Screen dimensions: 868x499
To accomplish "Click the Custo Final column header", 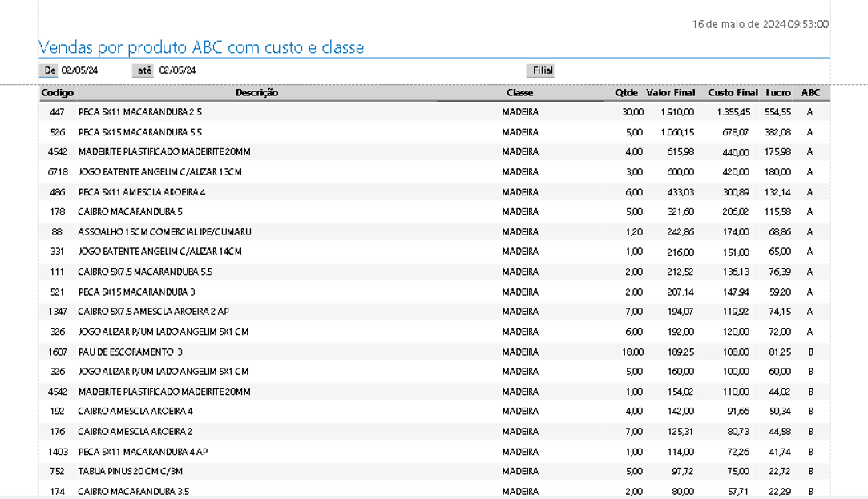I will point(733,93).
